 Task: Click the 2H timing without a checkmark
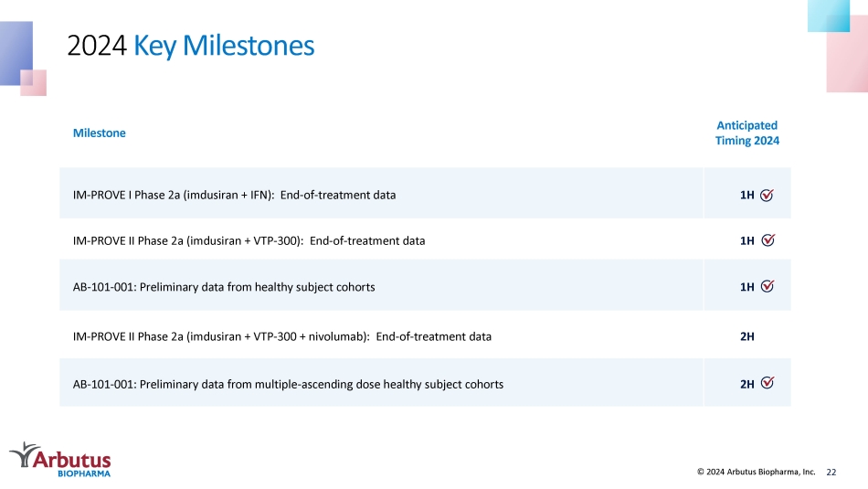click(746, 336)
